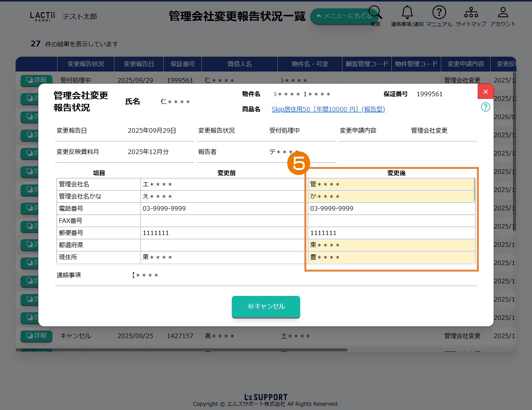Sort by 変更報告日 column header
The width and height of the screenshot is (532, 410).
(x=139, y=64)
